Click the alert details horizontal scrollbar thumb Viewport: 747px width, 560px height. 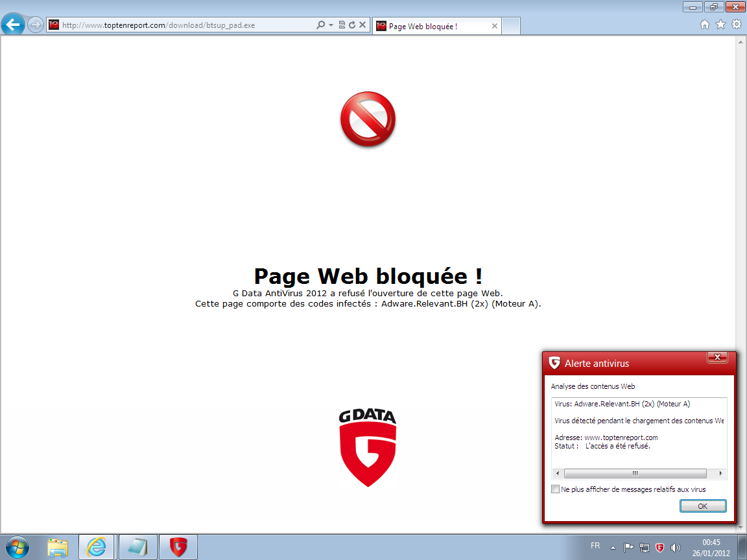tap(635, 473)
